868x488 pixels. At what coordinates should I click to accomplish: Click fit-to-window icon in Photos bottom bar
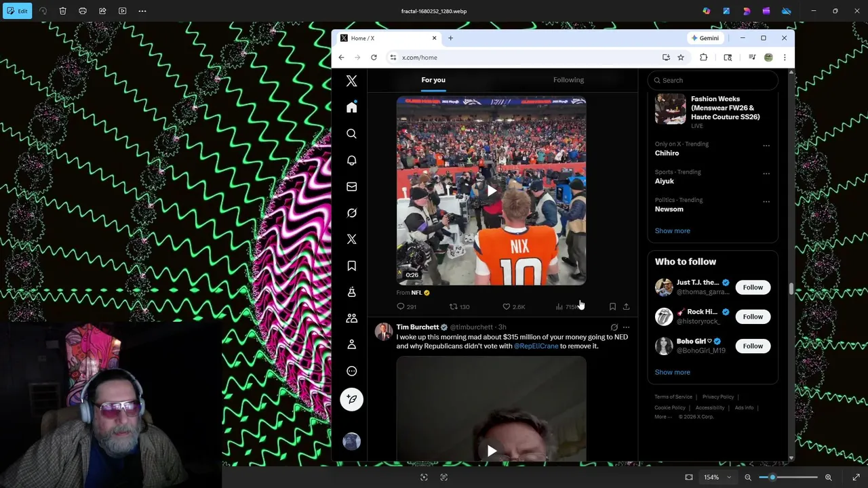click(689, 477)
